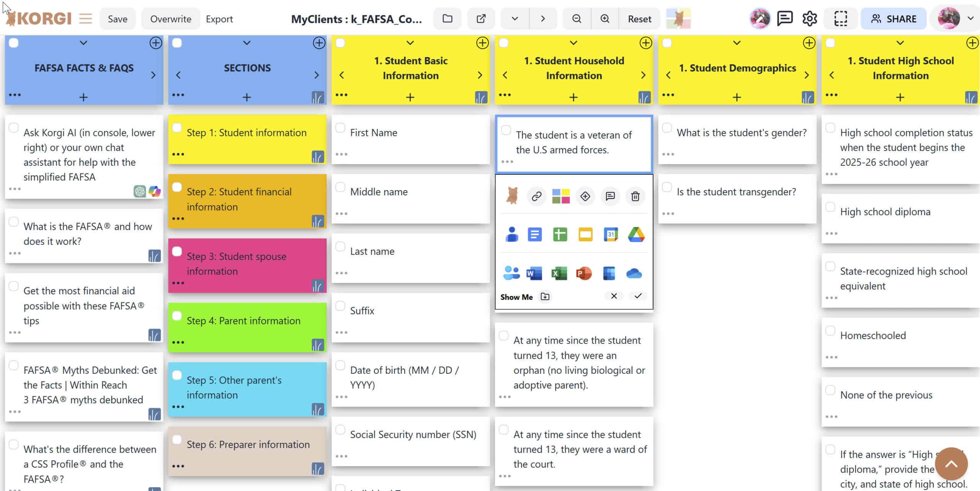
Task: Attach a Microsoft Excel file
Action: coord(559,273)
